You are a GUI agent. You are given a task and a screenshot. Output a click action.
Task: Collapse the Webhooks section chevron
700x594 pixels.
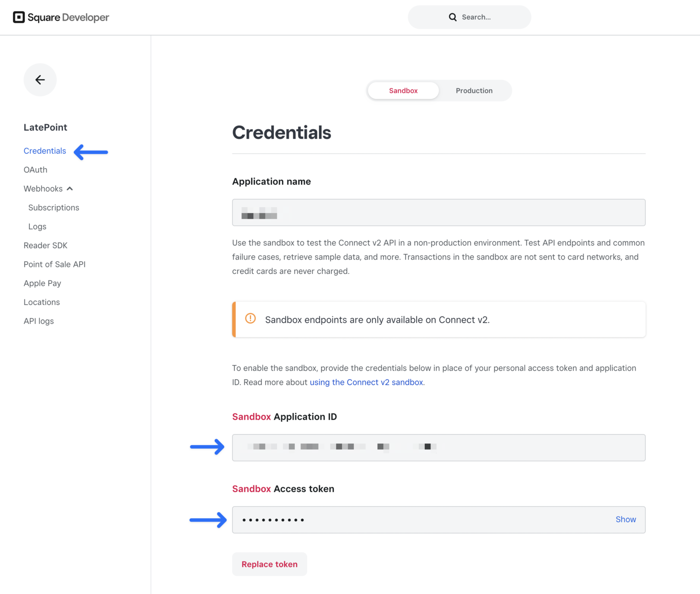click(70, 189)
